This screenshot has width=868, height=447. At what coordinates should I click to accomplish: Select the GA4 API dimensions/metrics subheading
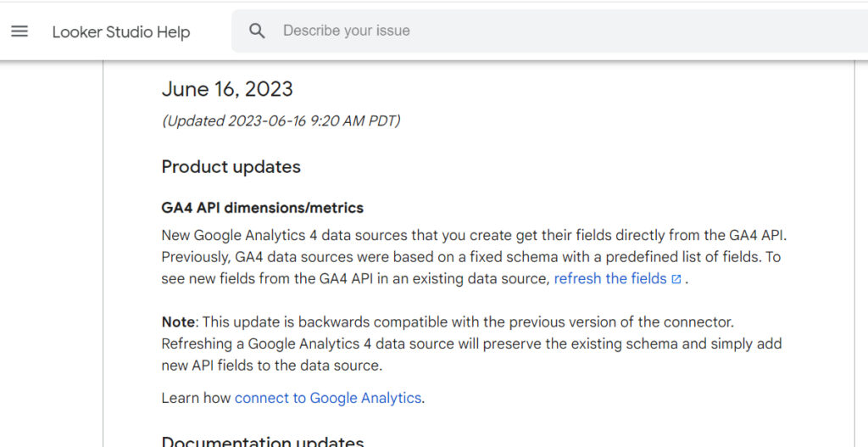coord(263,208)
